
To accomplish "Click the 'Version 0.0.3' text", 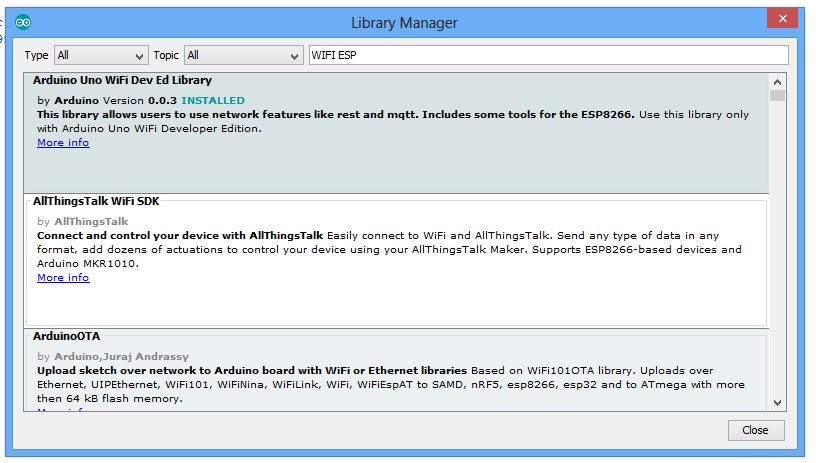I will pos(140,100).
